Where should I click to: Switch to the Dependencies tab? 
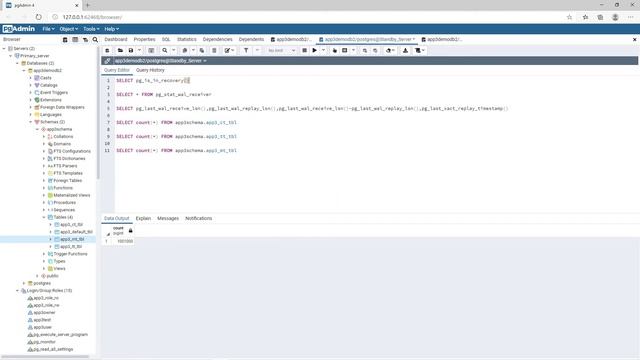[218, 39]
